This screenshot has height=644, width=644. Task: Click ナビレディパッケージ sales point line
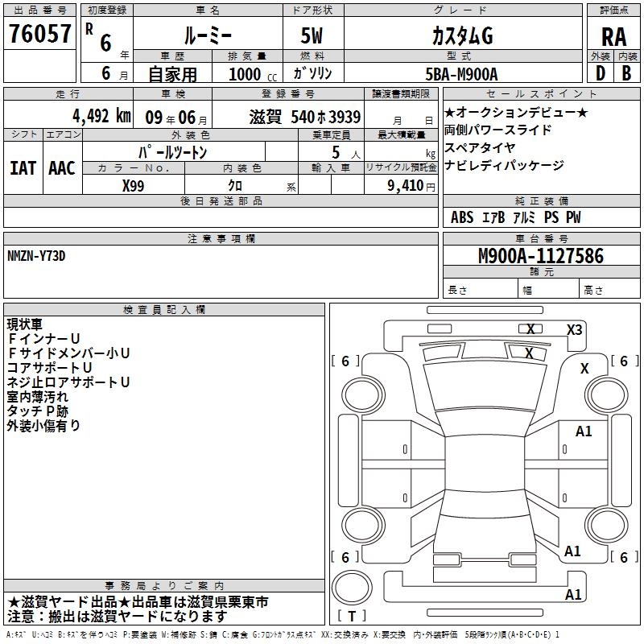tap(504, 165)
